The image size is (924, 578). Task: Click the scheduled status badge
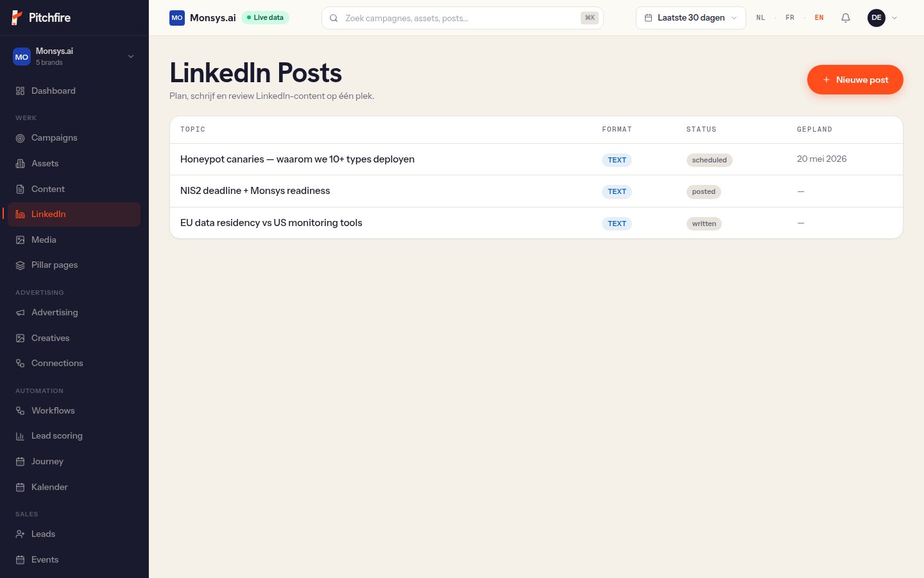(710, 160)
